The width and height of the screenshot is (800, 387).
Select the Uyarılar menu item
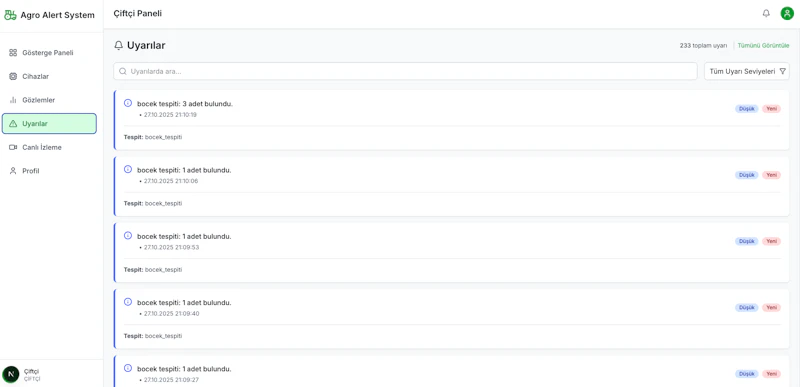(49, 123)
